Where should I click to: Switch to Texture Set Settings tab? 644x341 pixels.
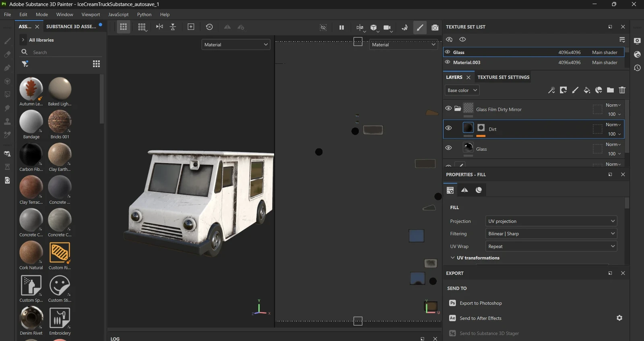pyautogui.click(x=503, y=77)
